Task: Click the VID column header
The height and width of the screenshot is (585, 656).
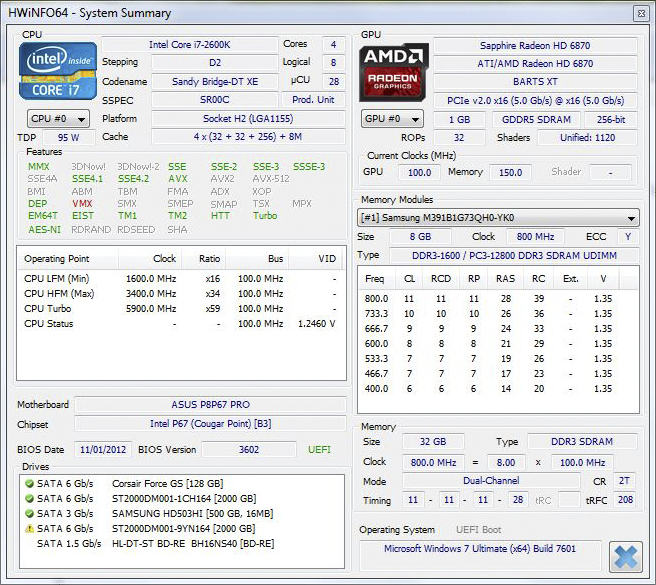Action: tap(315, 259)
